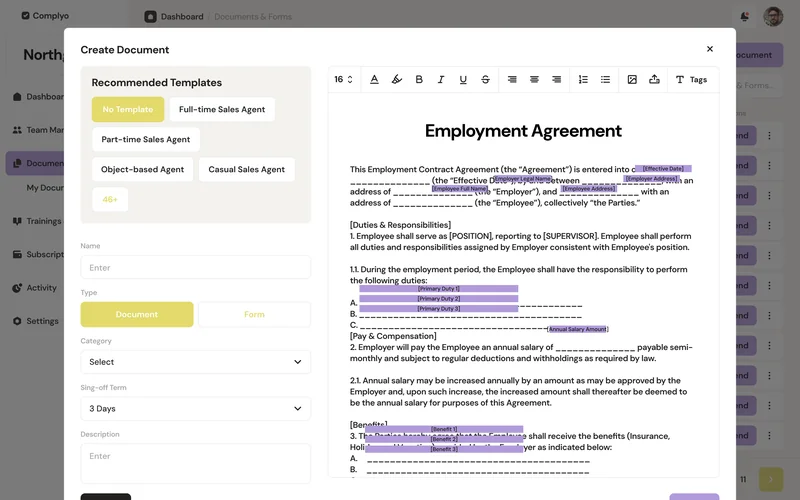Open the user profile avatar

pyautogui.click(x=773, y=16)
